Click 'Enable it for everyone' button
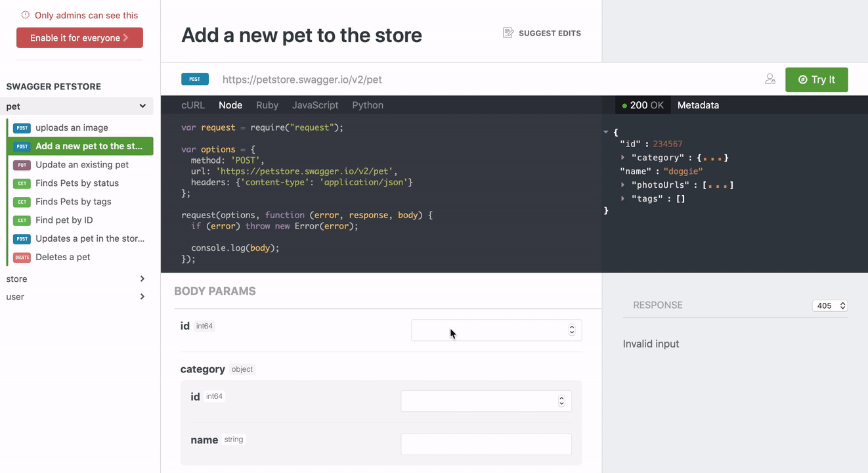 [79, 37]
